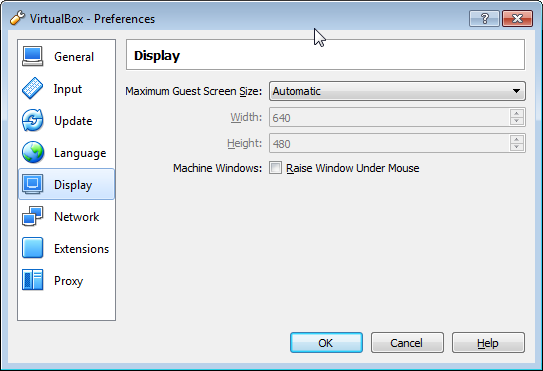This screenshot has height=371, width=543.
Task: Decrease Height with the down arrow
Action: pos(517,147)
